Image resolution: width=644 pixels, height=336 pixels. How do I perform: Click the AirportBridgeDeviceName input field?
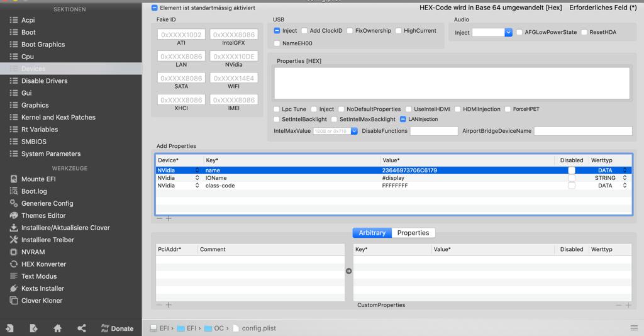[x=582, y=131]
